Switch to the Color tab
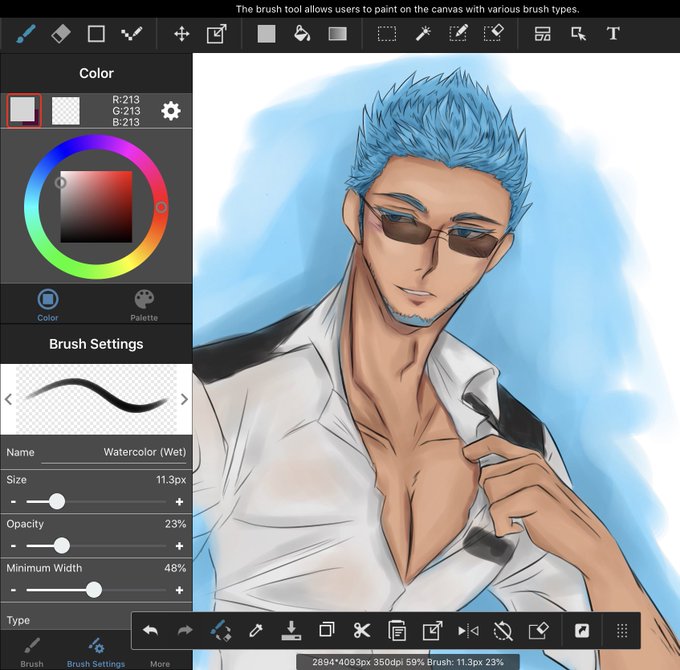680x670 pixels. pyautogui.click(x=48, y=305)
